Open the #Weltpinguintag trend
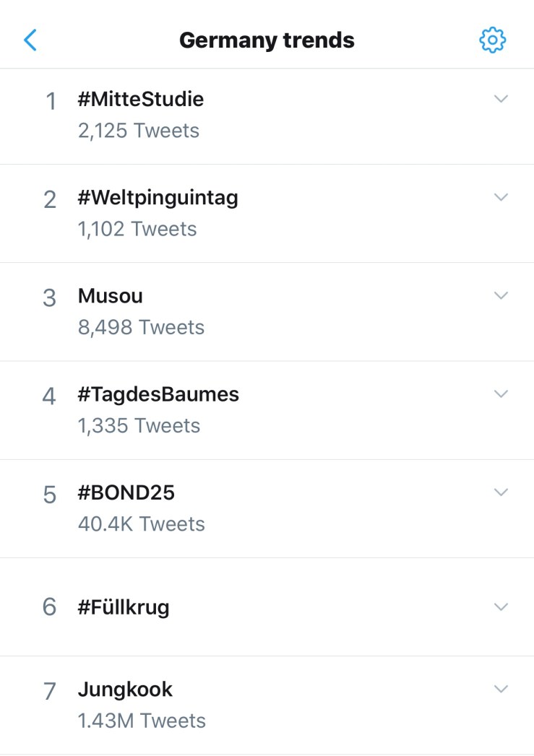The width and height of the screenshot is (534, 756). click(x=158, y=197)
